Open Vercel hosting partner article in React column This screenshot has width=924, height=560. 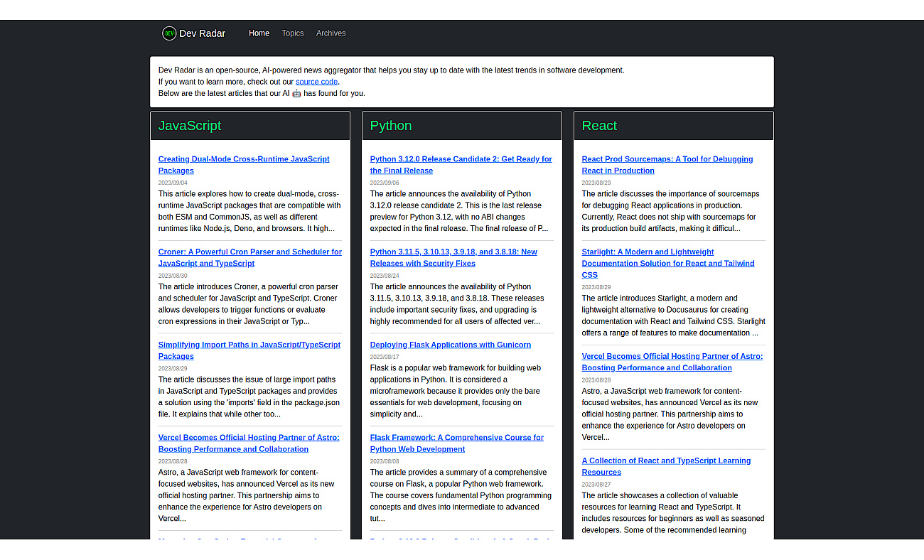tap(672, 362)
